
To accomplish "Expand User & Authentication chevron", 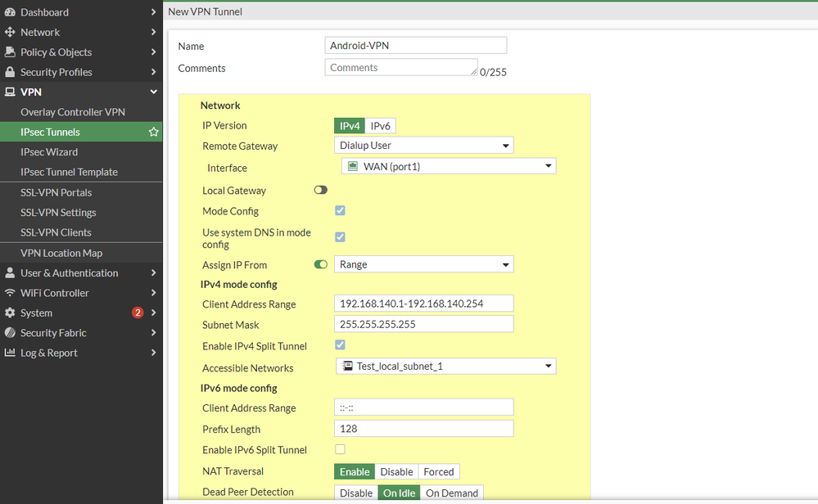I will pyautogui.click(x=153, y=272).
